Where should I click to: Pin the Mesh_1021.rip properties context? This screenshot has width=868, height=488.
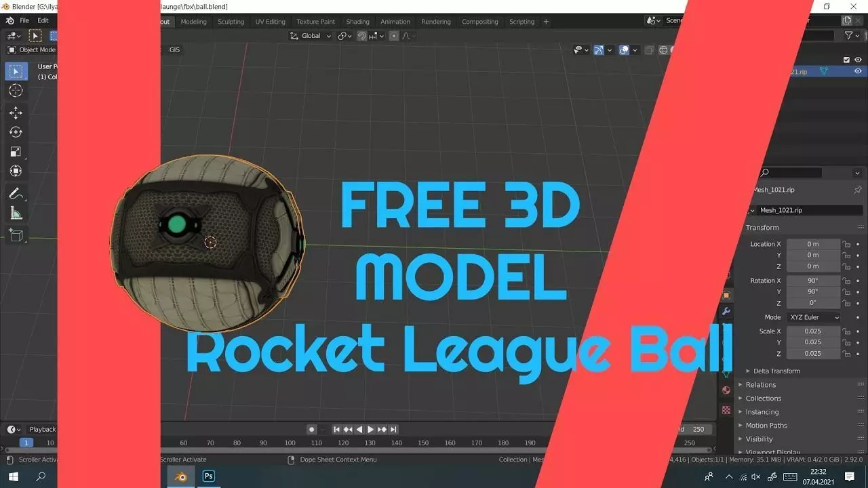[x=858, y=190]
